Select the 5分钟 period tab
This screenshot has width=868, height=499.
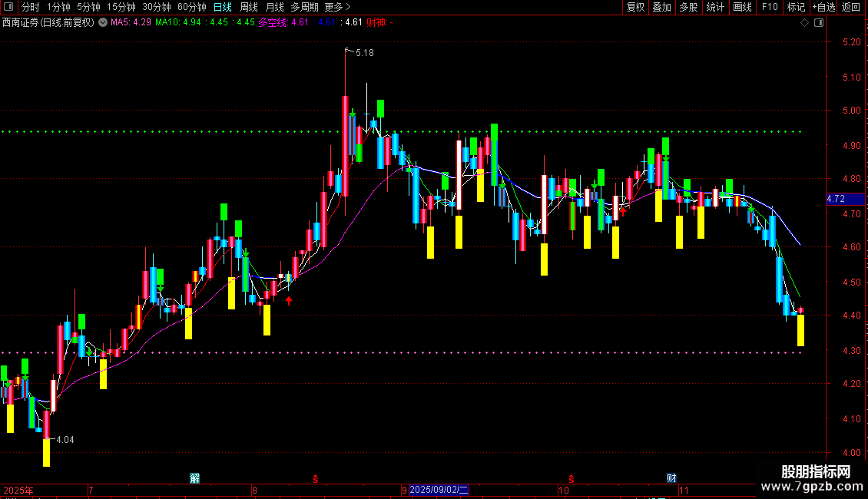[88, 7]
